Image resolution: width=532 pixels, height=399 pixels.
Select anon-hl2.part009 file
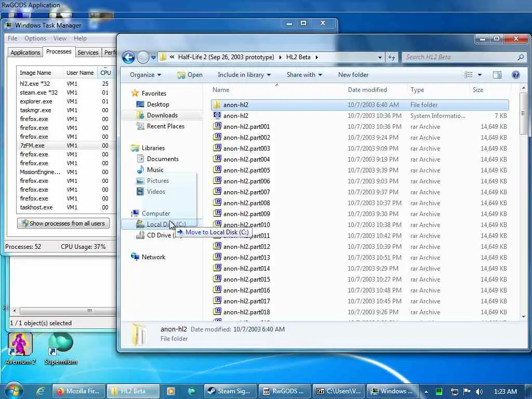pyautogui.click(x=246, y=214)
